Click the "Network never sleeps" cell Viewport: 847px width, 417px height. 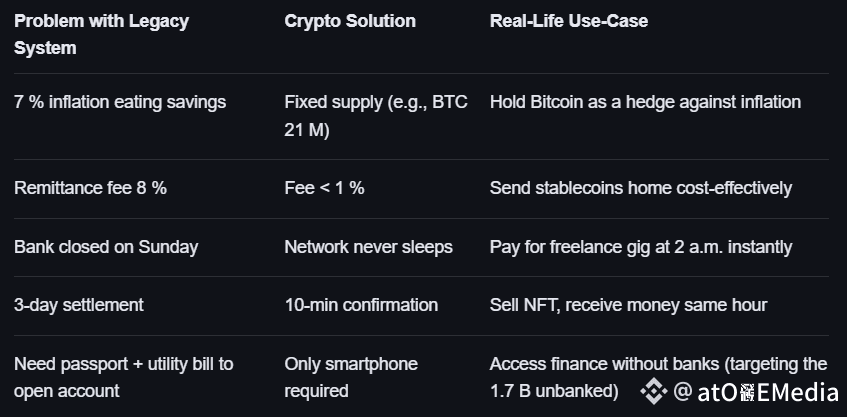click(x=368, y=247)
